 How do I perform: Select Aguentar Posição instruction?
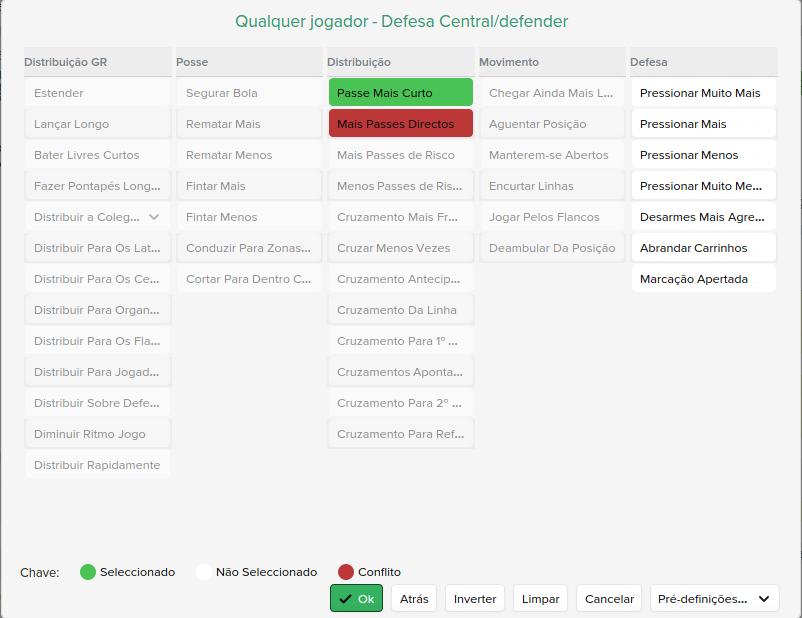(x=552, y=124)
